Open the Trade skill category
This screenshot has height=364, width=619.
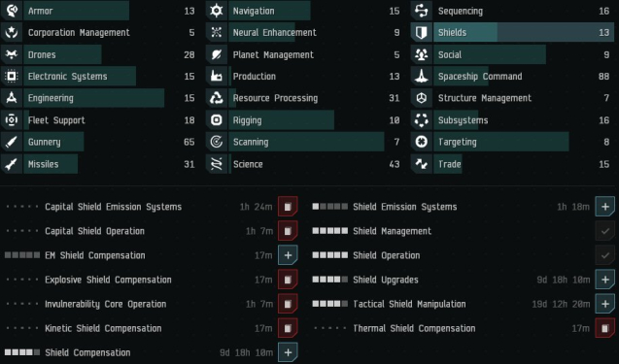click(x=512, y=164)
